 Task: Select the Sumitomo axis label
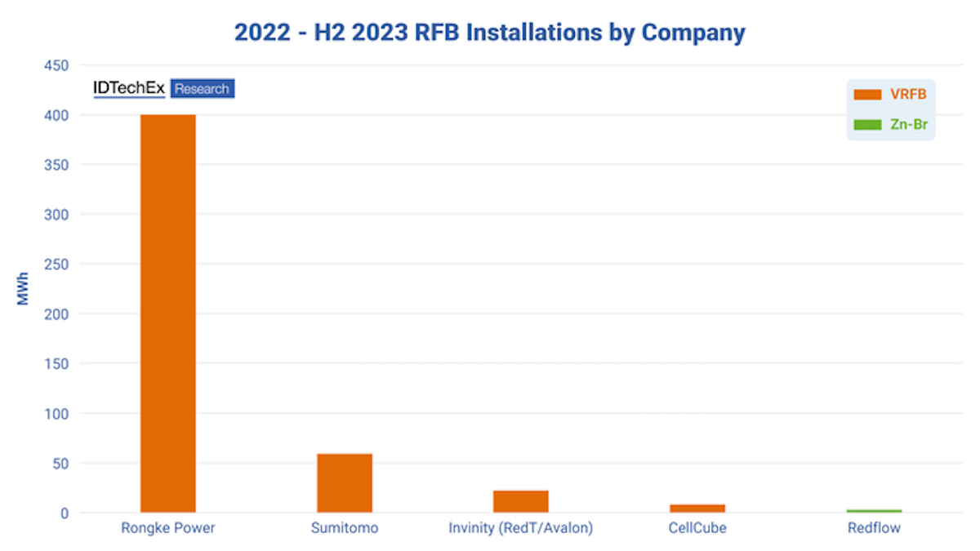(345, 528)
